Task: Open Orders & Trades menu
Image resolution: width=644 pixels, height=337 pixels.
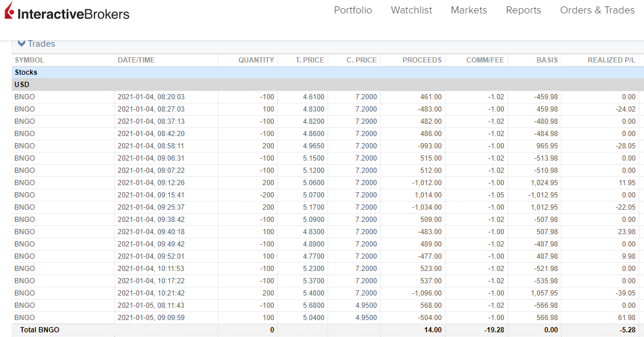Action: click(597, 11)
